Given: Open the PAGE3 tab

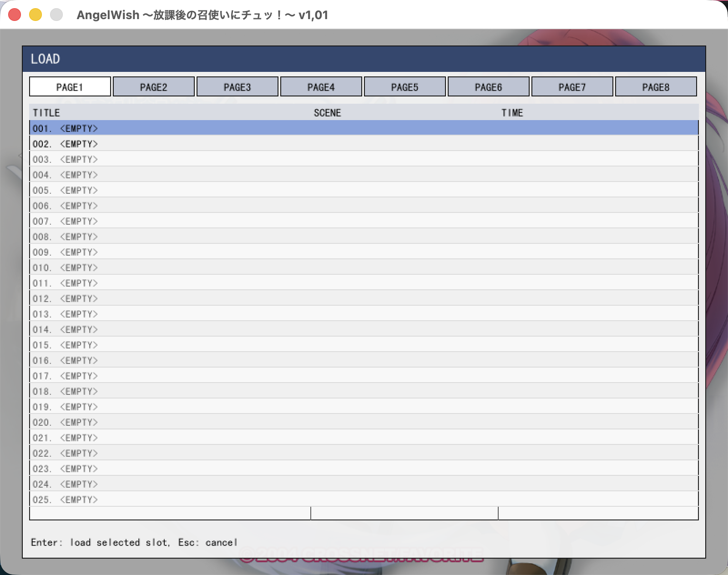Looking at the screenshot, I should [238, 86].
